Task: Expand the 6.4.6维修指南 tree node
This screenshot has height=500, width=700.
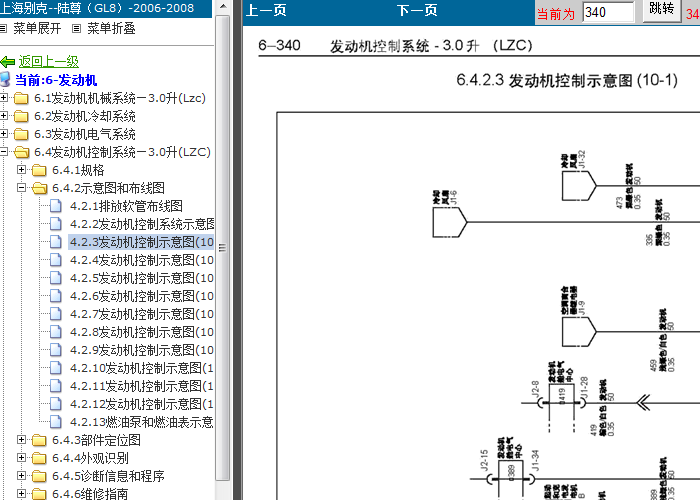Action: tap(21, 493)
